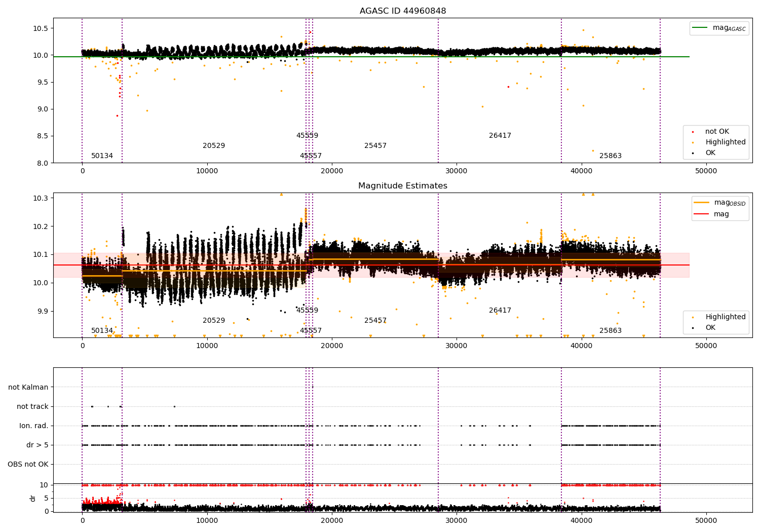Click the 'not Kalman' flag row label

pyautogui.click(x=28, y=388)
